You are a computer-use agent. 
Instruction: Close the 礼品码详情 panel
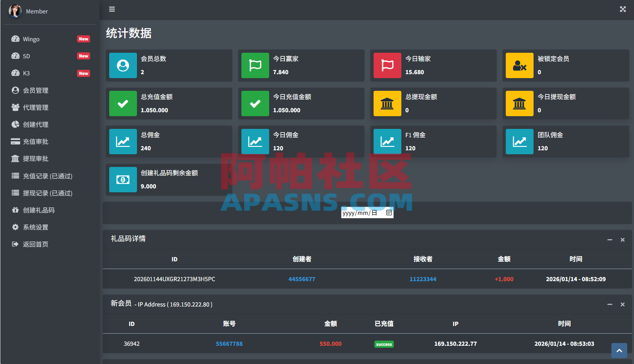(622, 239)
